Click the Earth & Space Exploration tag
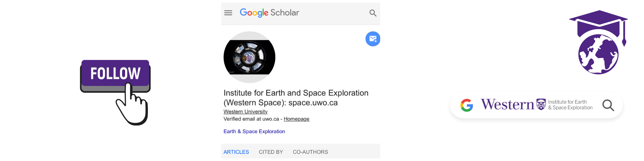Screen dimensions: 644x161 point(254,131)
